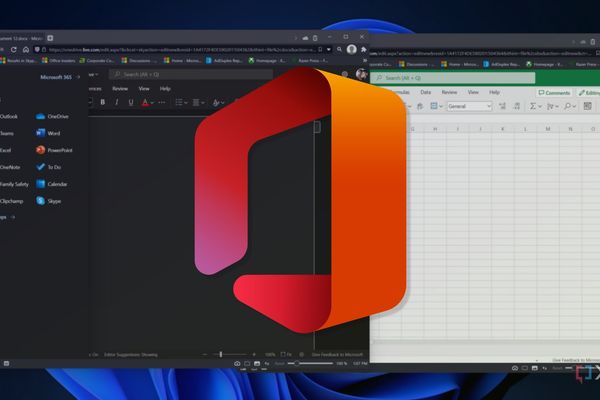Open the Styles dropdown in Word
The width and height of the screenshot is (600, 400).
(x=218, y=103)
